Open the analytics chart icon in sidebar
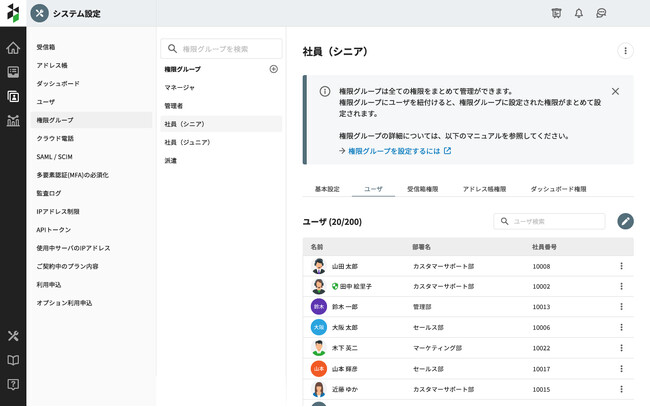650x407 pixels. click(x=13, y=121)
